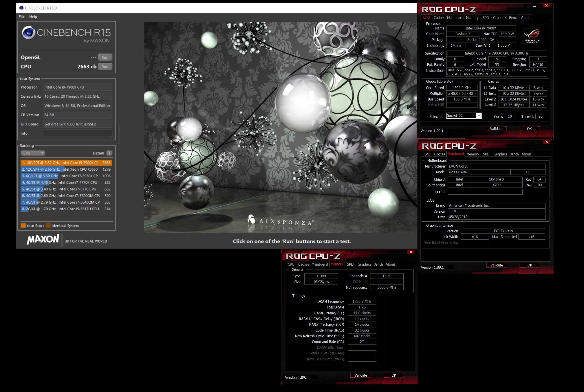Click the Cinebench R15 sphere logo
The height and width of the screenshot is (392, 584).
pyautogui.click(x=29, y=33)
